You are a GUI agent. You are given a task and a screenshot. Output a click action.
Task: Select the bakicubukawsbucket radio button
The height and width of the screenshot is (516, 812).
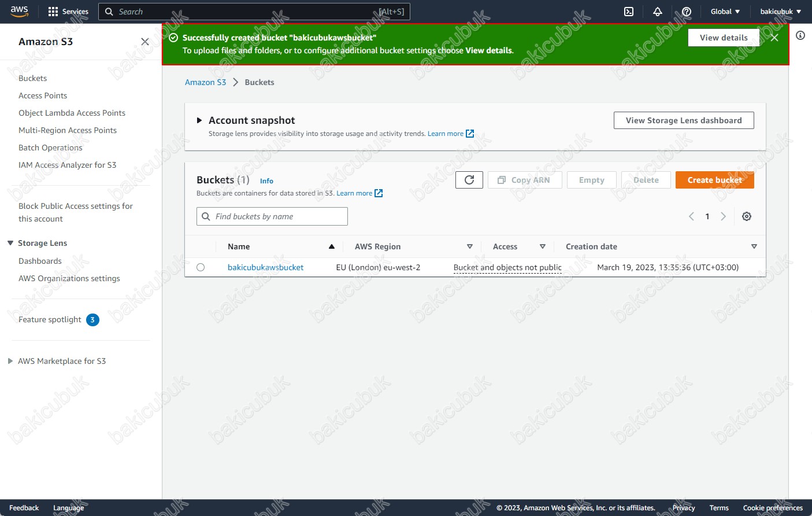click(201, 267)
